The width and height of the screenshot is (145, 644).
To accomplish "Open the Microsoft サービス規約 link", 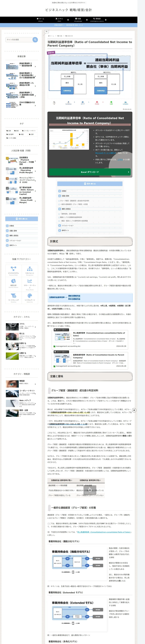I will [x=105, y=153].
